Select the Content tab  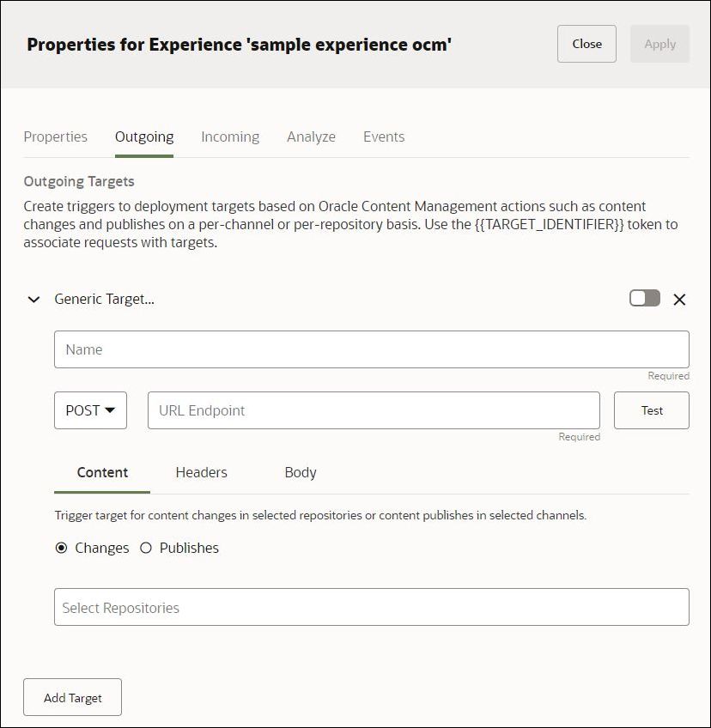coord(101,472)
